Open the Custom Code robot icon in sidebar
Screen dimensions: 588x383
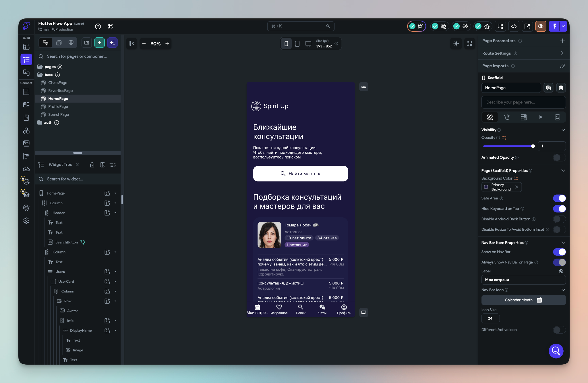[x=26, y=195]
